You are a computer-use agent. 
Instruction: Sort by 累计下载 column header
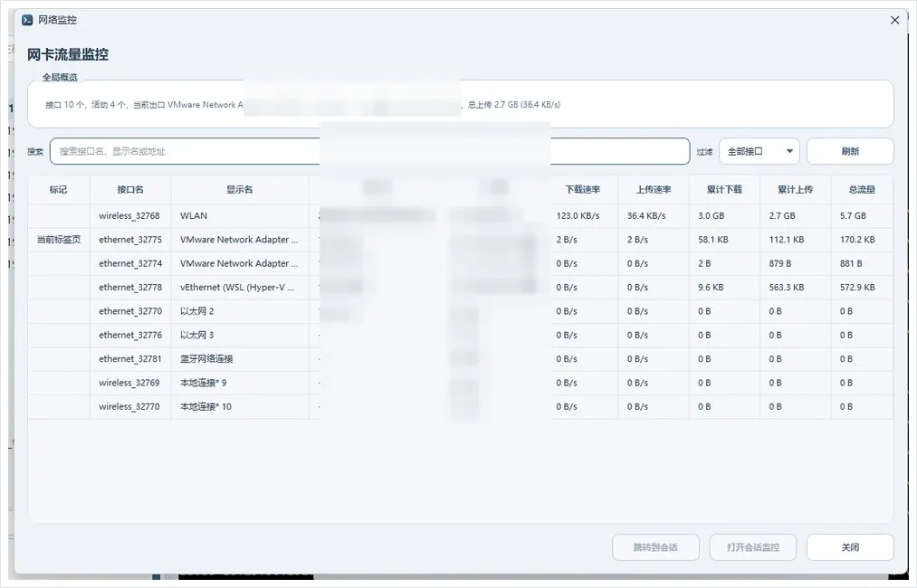(x=724, y=189)
